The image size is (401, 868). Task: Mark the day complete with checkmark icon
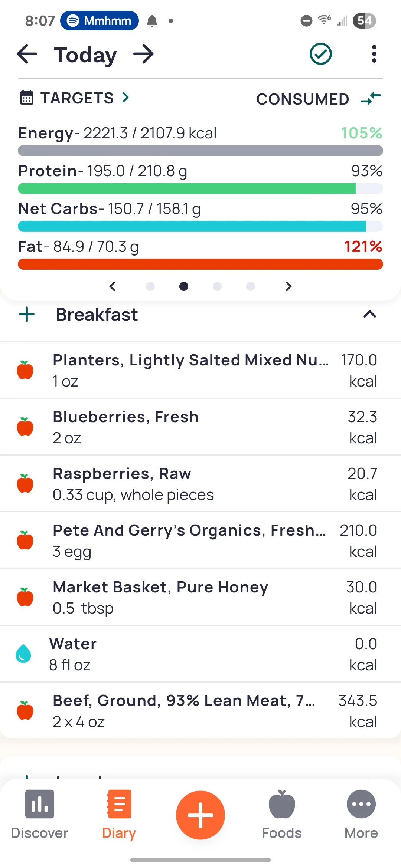point(320,54)
